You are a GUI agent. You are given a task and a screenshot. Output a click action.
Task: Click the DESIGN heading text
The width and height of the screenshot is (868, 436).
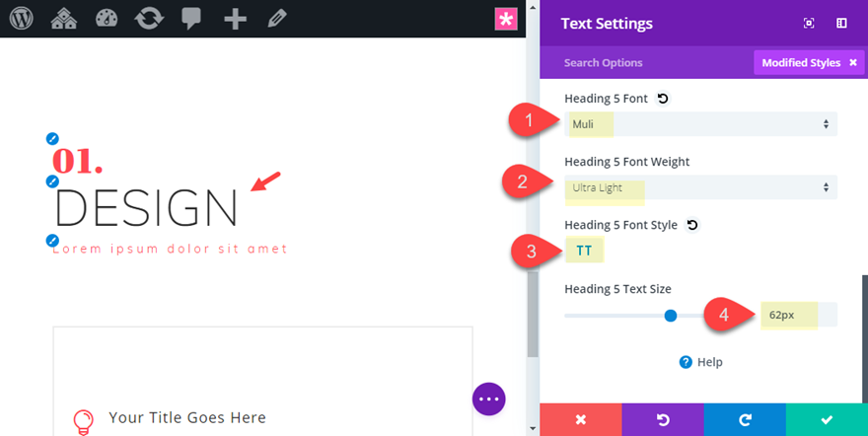(147, 207)
